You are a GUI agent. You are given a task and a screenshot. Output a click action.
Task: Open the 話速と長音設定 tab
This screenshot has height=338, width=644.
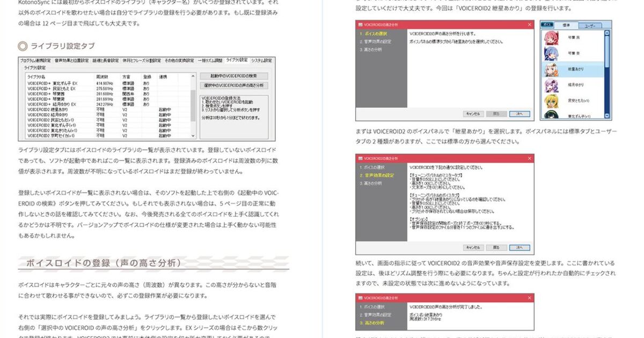pos(106,60)
